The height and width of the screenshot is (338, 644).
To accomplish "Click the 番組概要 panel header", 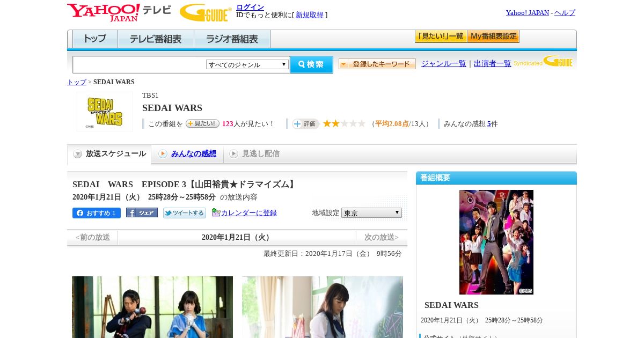I will click(x=496, y=178).
